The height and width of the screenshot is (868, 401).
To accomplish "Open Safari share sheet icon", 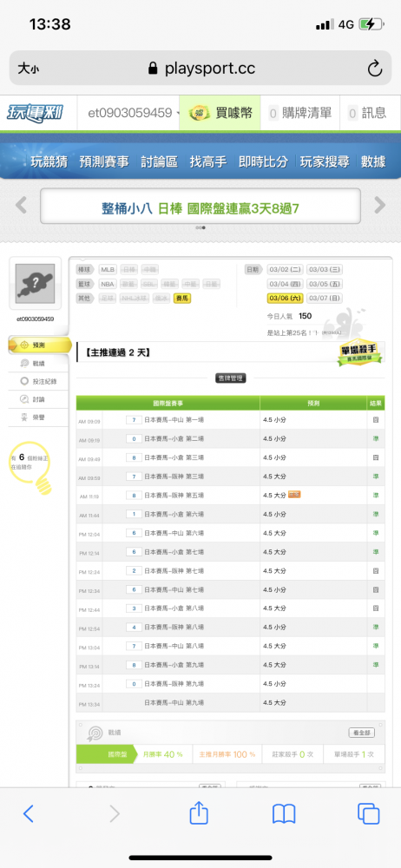I will point(198,813).
